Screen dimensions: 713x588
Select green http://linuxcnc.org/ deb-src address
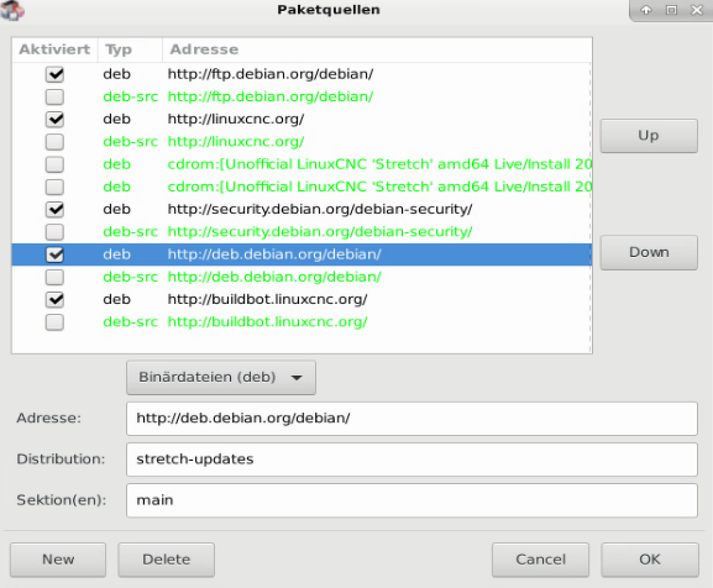(236, 142)
